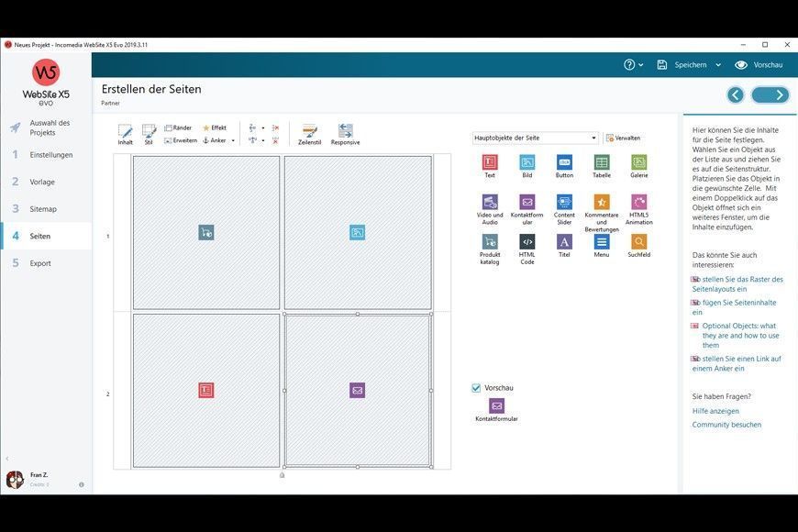This screenshot has height=532, width=798.
Task: Expand the Hauptobjekte der Seite dropdown
Action: click(x=593, y=139)
